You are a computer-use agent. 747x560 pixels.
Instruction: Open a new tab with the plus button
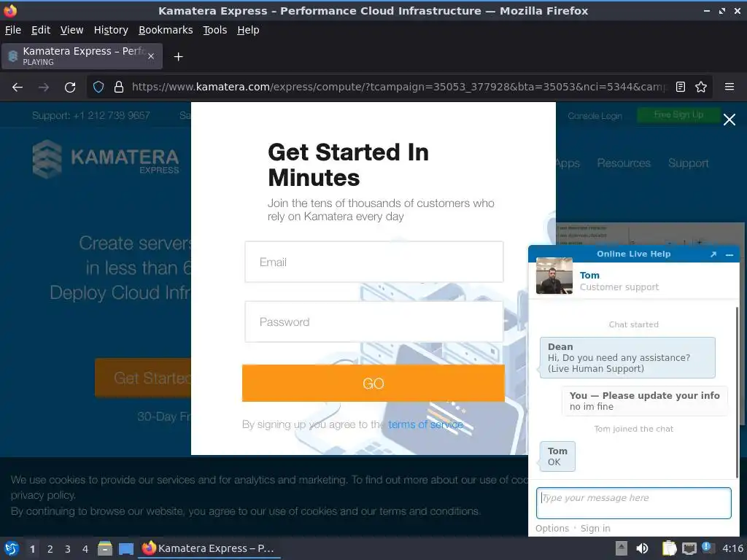point(178,57)
